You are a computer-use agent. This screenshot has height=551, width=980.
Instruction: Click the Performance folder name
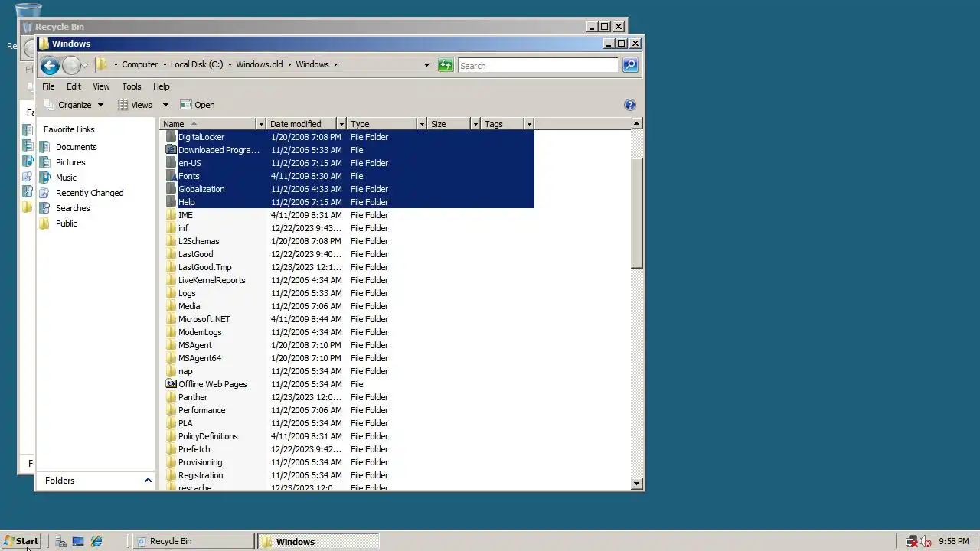(x=202, y=410)
